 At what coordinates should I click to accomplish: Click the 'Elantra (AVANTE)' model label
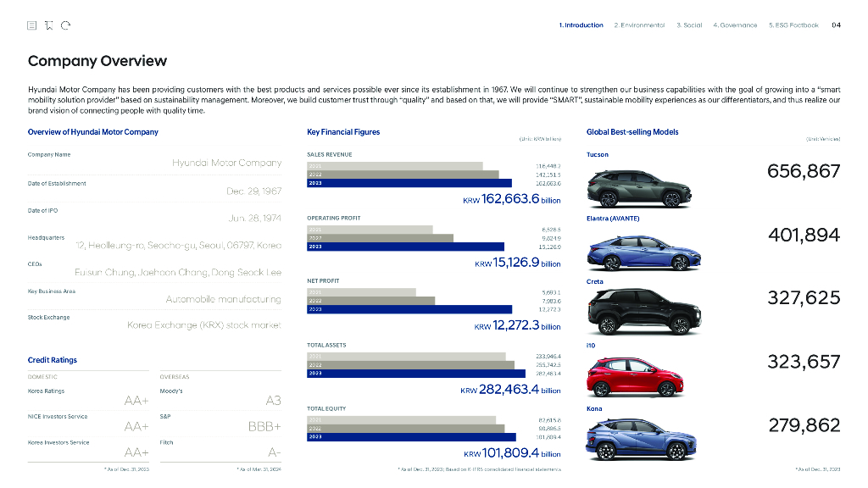(x=613, y=219)
